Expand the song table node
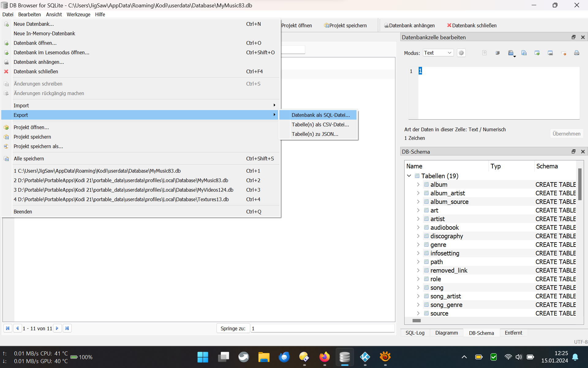 (418, 287)
